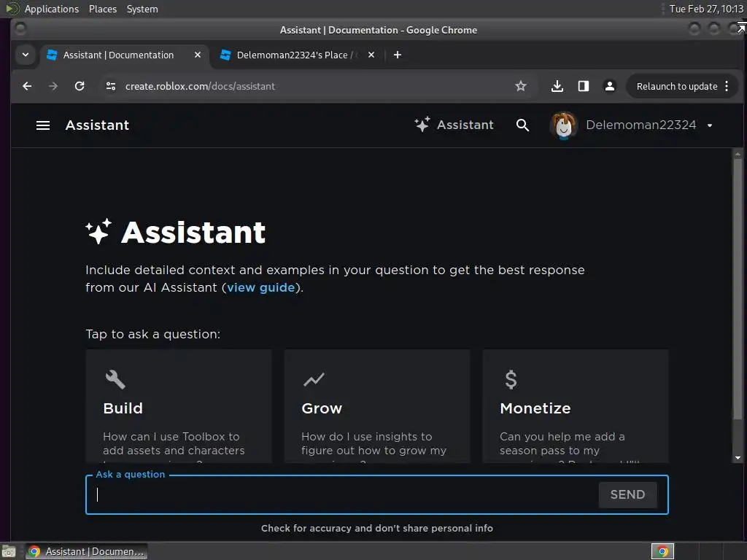Click the page vertical scrollbar thumb

pos(738,289)
